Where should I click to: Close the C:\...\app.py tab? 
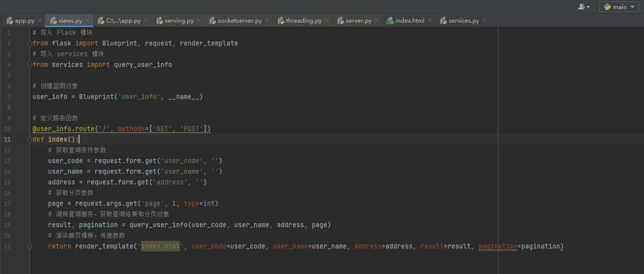pyautogui.click(x=146, y=21)
